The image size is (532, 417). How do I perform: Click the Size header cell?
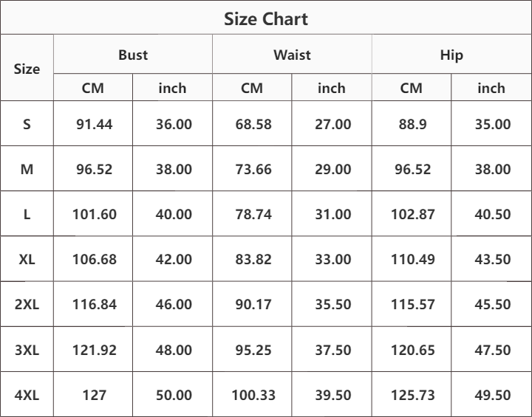click(x=27, y=69)
